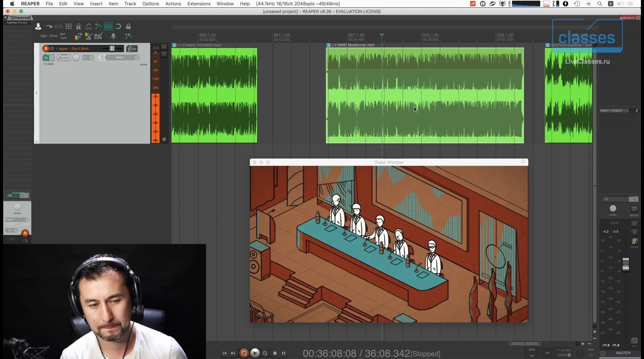Open the macOS Spotlight search icon
The width and height of the screenshot is (644, 359).
click(x=600, y=3)
